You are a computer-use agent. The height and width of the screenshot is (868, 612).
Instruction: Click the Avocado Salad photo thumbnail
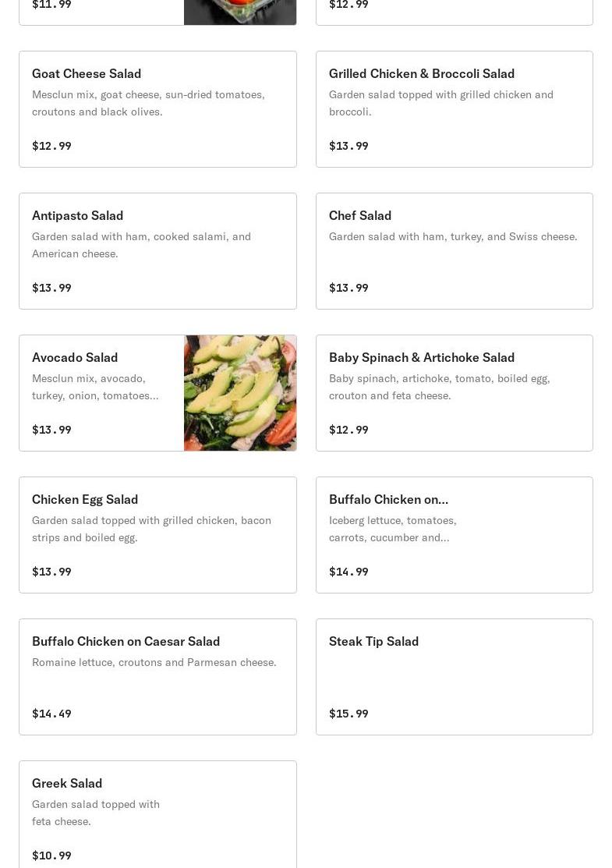point(240,393)
